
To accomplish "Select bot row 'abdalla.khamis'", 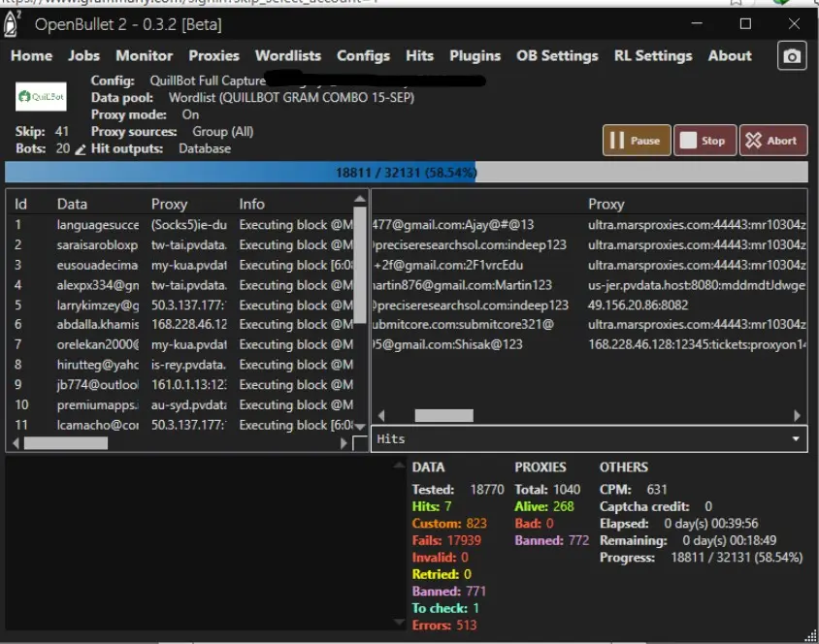I will 180,324.
